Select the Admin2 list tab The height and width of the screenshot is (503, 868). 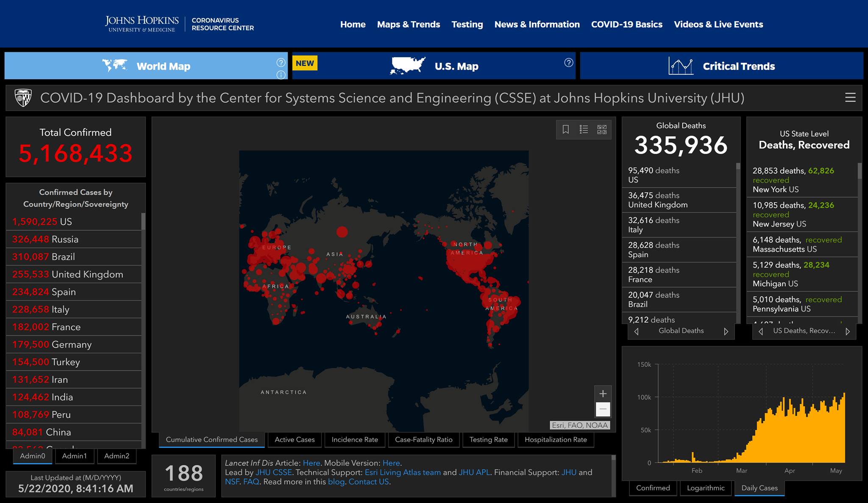click(117, 456)
